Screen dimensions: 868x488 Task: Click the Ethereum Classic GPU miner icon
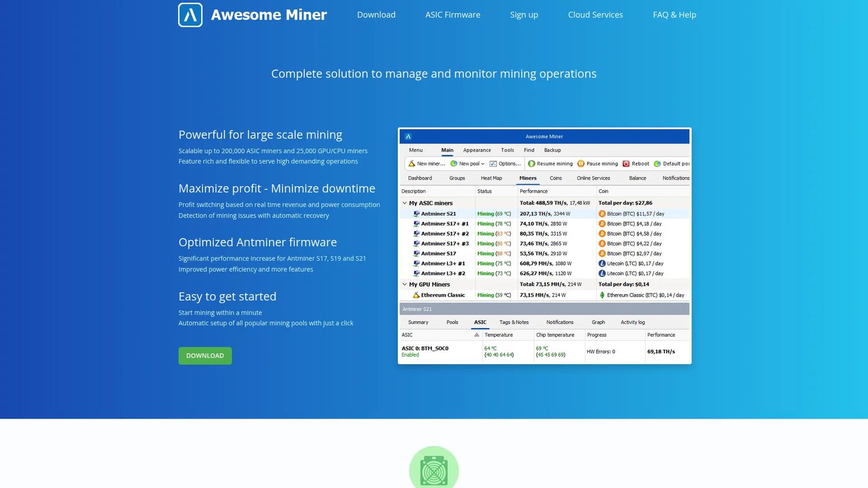[x=416, y=295]
